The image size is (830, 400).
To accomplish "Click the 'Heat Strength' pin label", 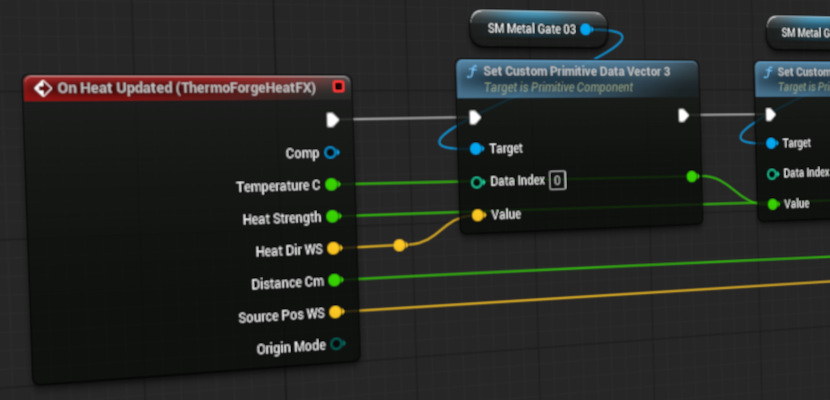I will pos(282,219).
